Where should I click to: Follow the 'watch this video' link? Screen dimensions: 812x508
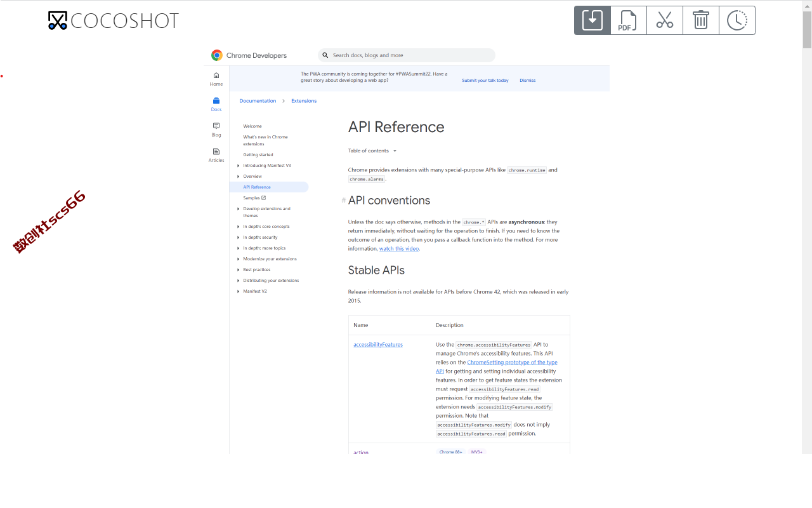399,249
